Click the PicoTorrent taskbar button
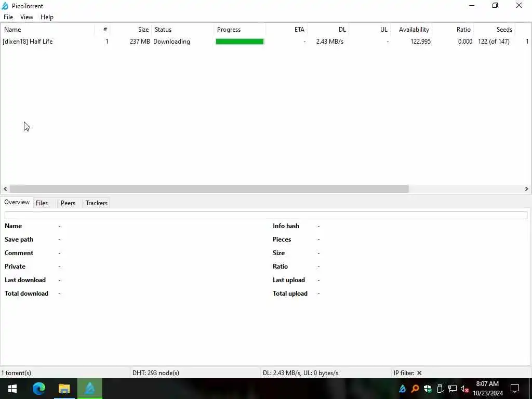 [x=90, y=389]
